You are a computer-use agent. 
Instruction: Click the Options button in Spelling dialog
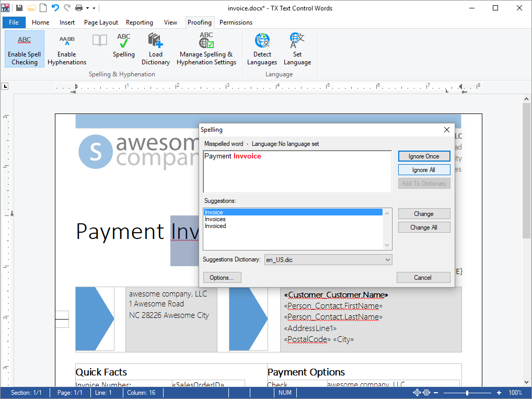[222, 277]
